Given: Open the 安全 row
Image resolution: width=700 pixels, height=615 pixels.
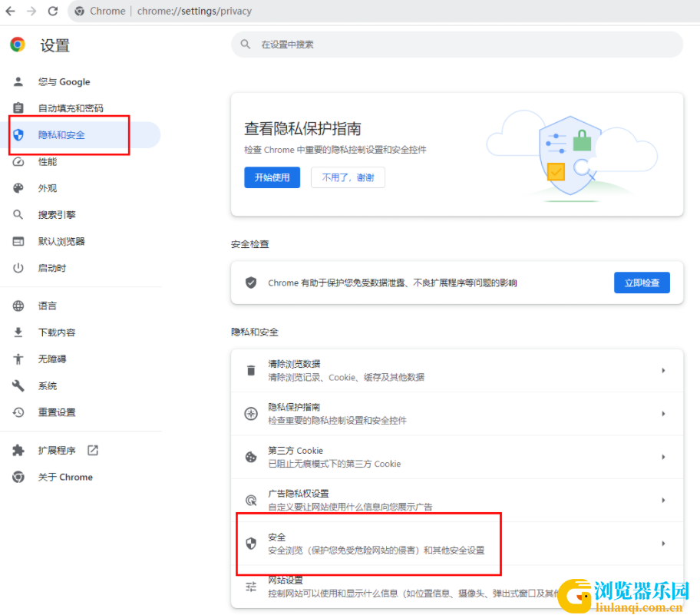Looking at the screenshot, I should pyautogui.click(x=457, y=544).
